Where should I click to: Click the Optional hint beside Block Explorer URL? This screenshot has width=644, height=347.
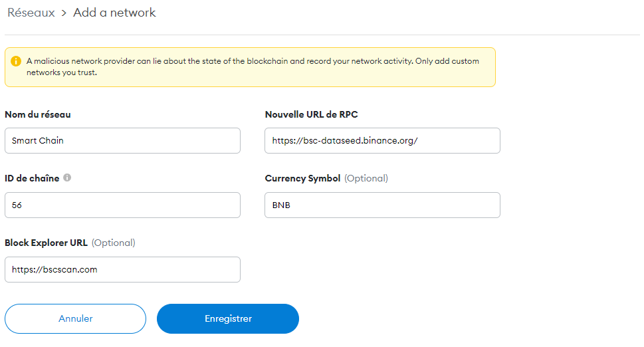(x=114, y=243)
